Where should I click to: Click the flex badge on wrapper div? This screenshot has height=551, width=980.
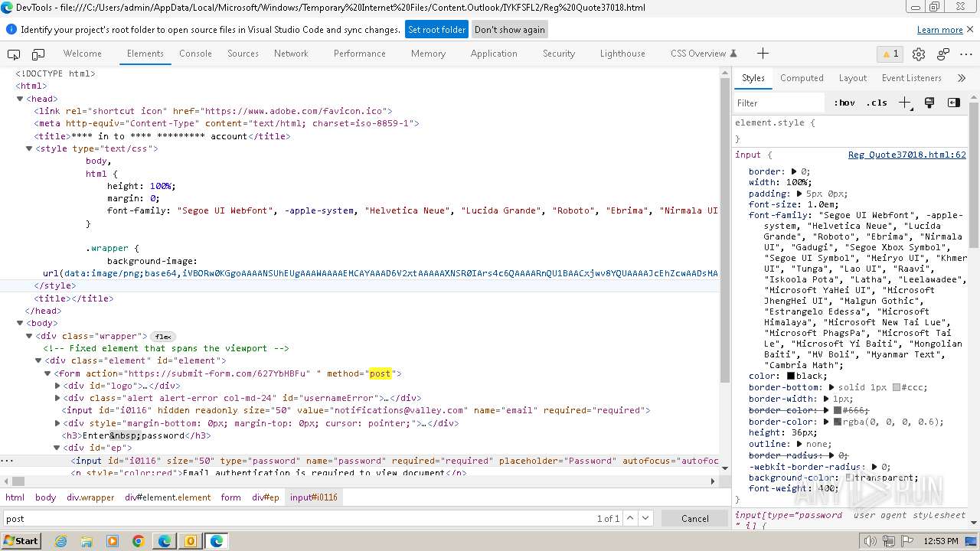(x=163, y=336)
